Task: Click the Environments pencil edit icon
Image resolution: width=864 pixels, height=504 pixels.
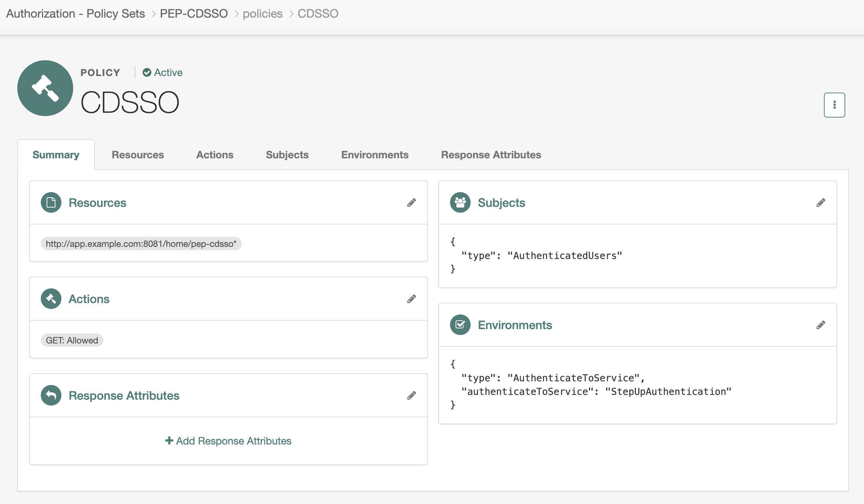Action: coord(821,325)
